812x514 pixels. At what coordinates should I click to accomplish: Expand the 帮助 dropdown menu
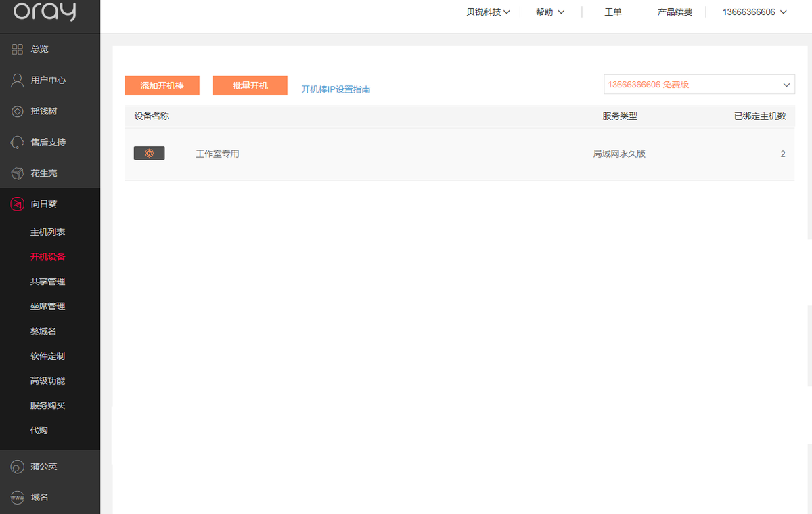550,12
